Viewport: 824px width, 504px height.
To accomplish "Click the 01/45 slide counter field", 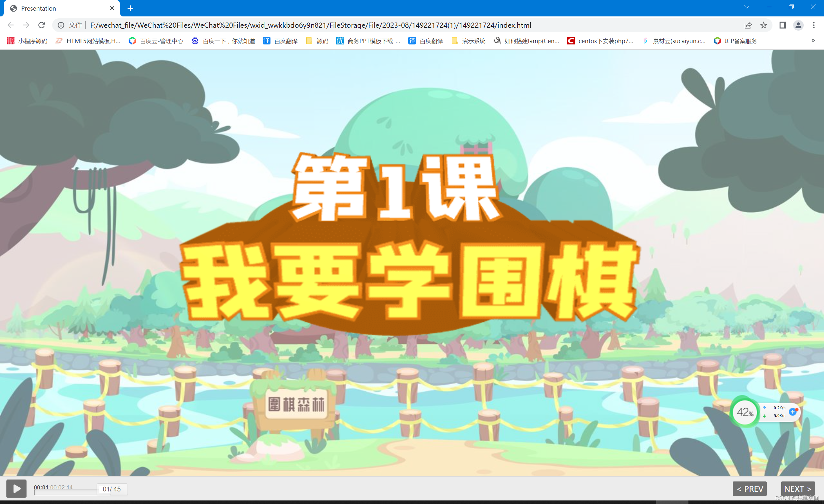I will [112, 489].
